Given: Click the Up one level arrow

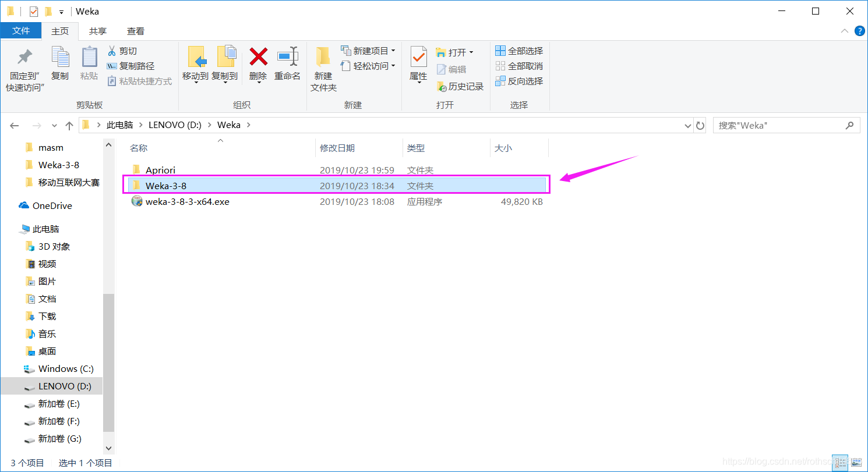Looking at the screenshot, I should tap(69, 125).
